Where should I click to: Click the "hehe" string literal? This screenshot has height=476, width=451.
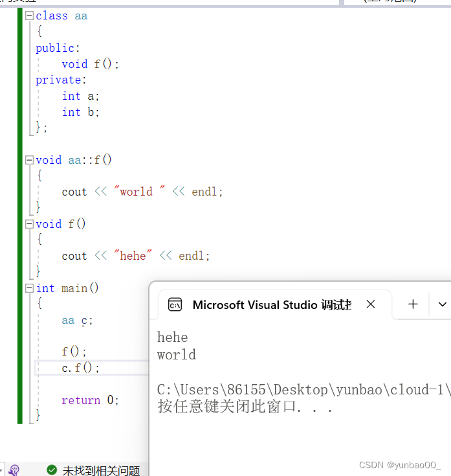[133, 256]
